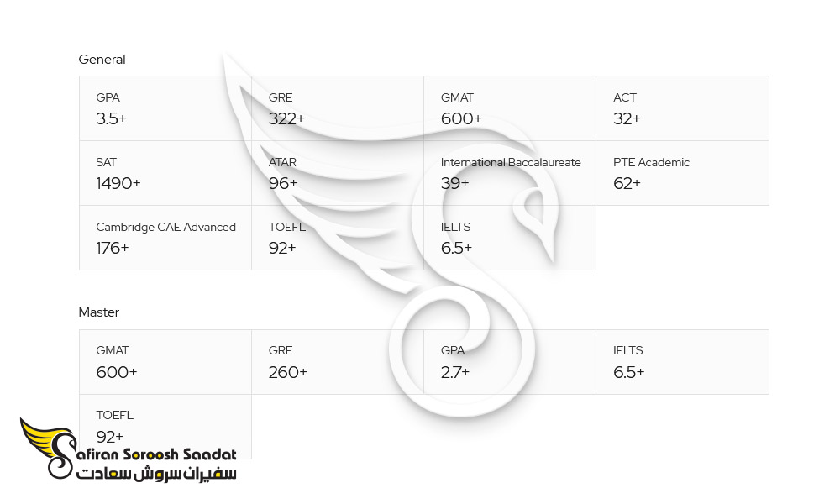The width and height of the screenshot is (840, 504).
Task: Click the General IELTS 6.5+ cell
Action: pos(510,238)
